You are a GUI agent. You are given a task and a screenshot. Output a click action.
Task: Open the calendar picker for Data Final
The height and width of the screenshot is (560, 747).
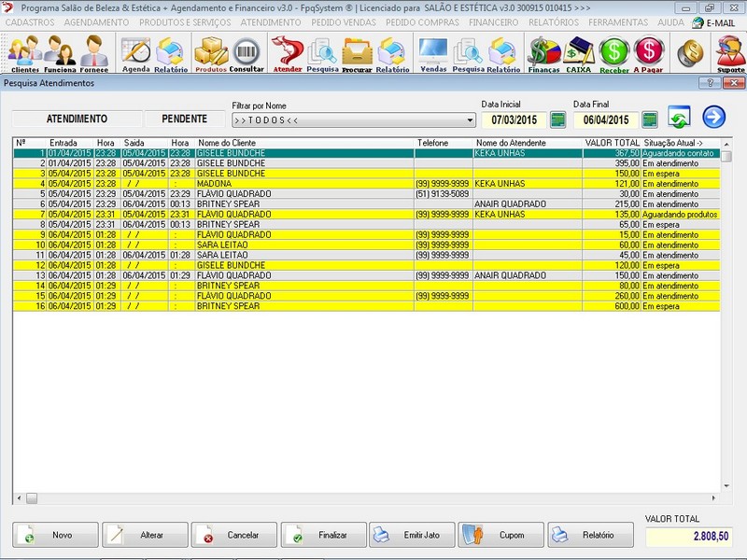click(x=650, y=119)
